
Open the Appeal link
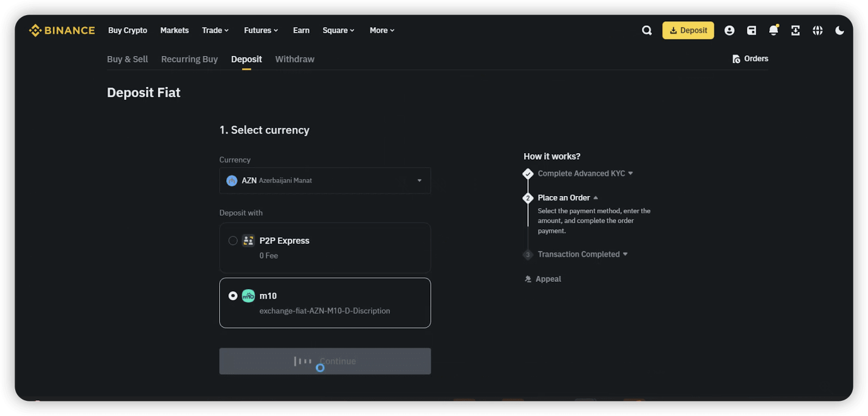click(542, 279)
